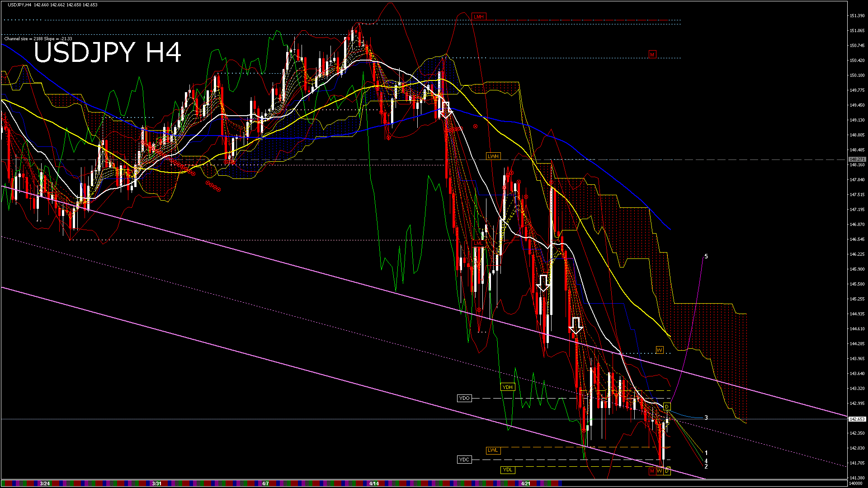Image resolution: width=868 pixels, height=488 pixels.
Task: Click the projection label 5
Action: (706, 257)
